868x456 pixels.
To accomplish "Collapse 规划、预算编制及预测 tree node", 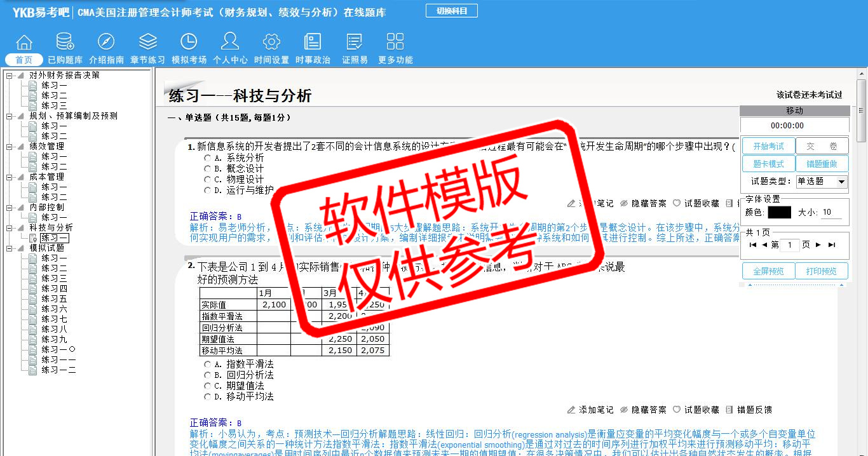I will (x=9, y=116).
